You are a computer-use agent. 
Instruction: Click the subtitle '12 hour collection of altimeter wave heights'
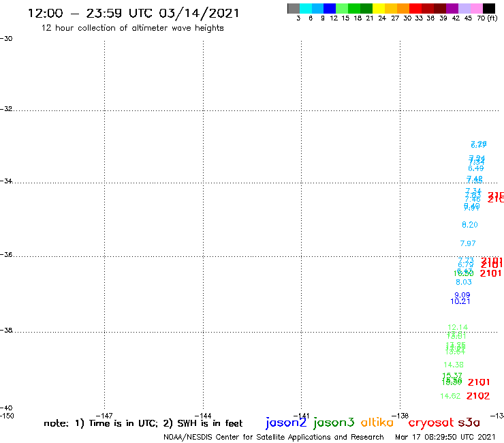click(132, 28)
